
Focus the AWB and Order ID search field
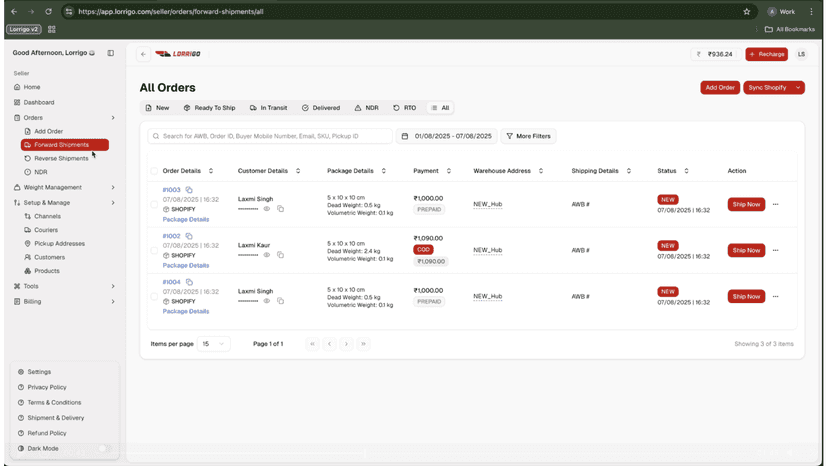(x=270, y=136)
